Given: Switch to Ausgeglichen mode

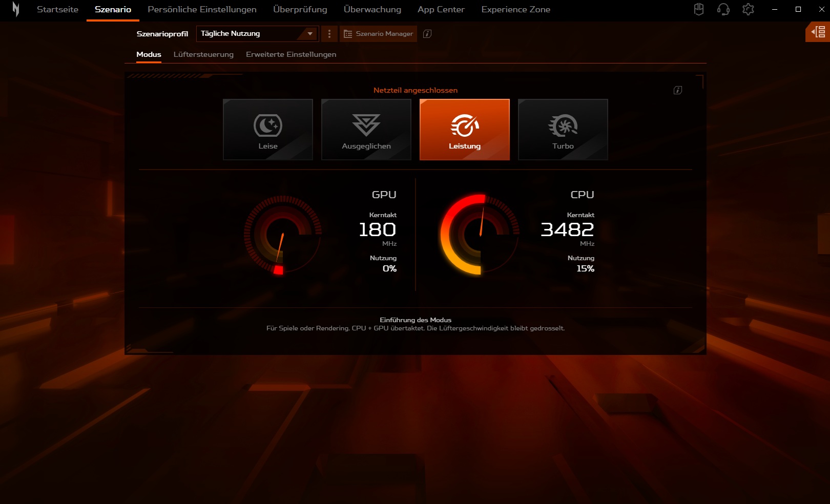Looking at the screenshot, I should 366,130.
